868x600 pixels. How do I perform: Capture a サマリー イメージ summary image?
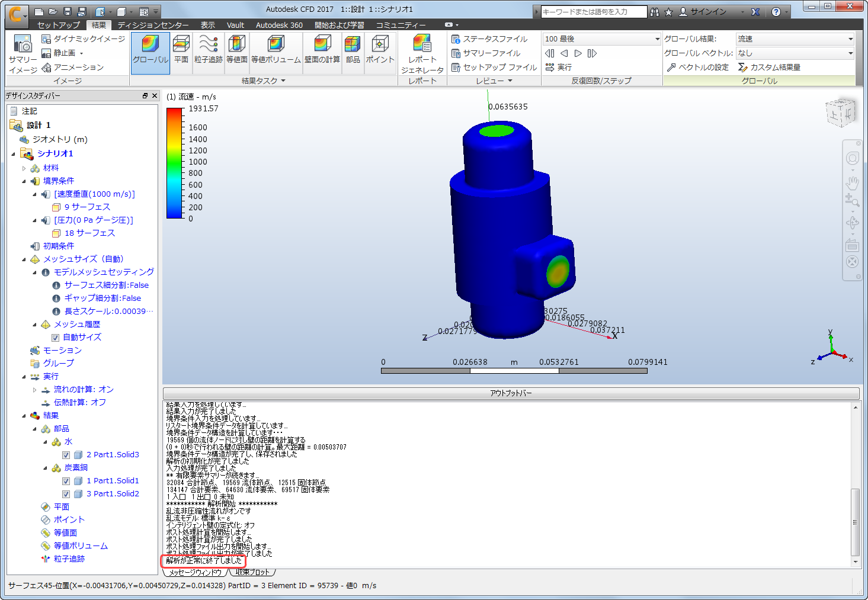[x=23, y=54]
